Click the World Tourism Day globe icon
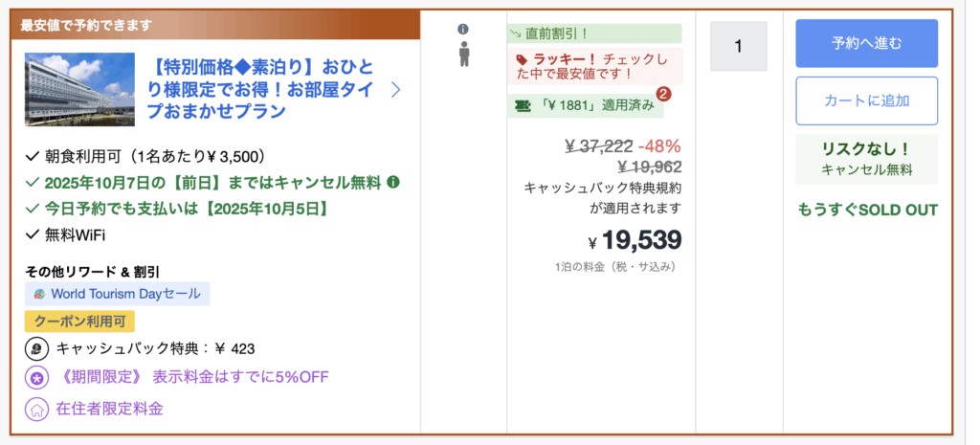 point(39,294)
